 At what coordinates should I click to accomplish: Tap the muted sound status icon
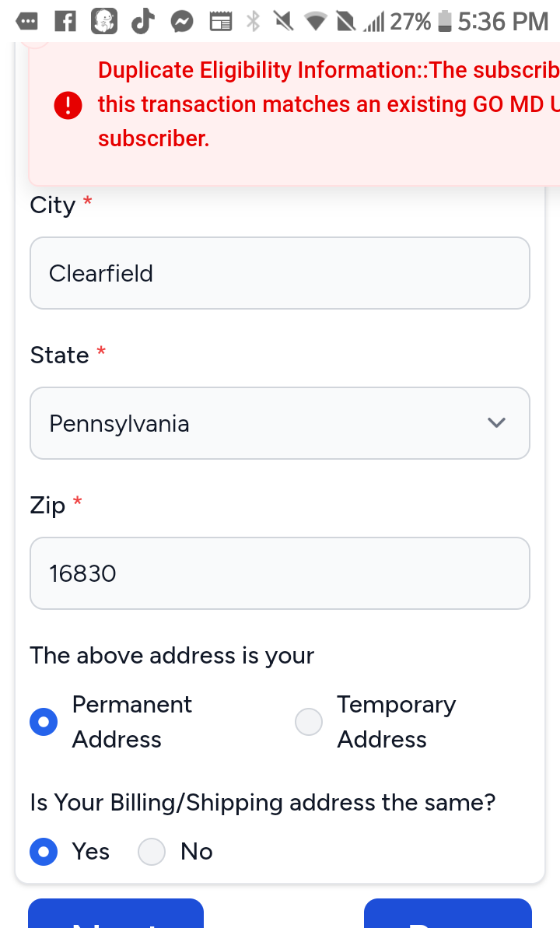pyautogui.click(x=282, y=21)
